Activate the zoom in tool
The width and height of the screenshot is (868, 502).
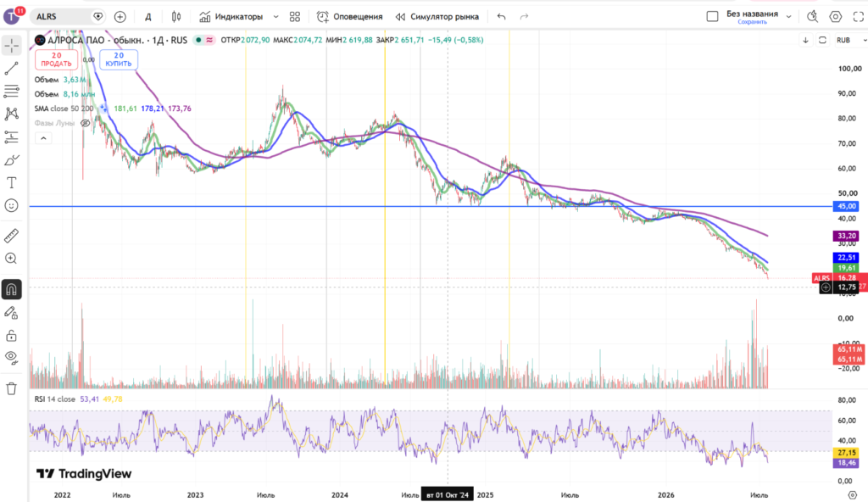click(12, 259)
